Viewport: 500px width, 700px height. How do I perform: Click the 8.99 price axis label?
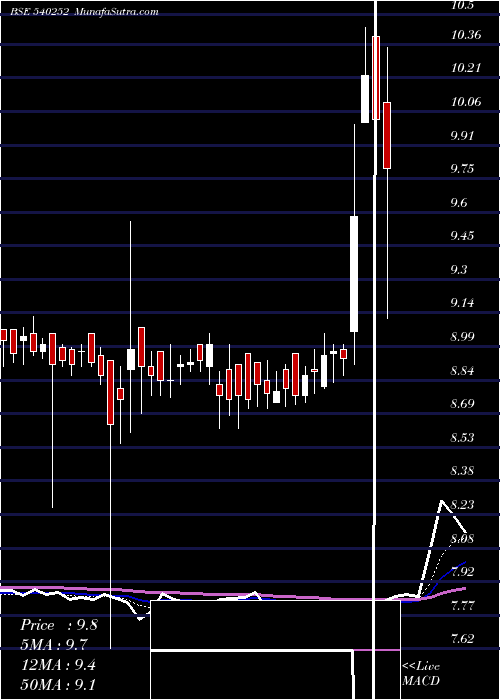coord(462,337)
